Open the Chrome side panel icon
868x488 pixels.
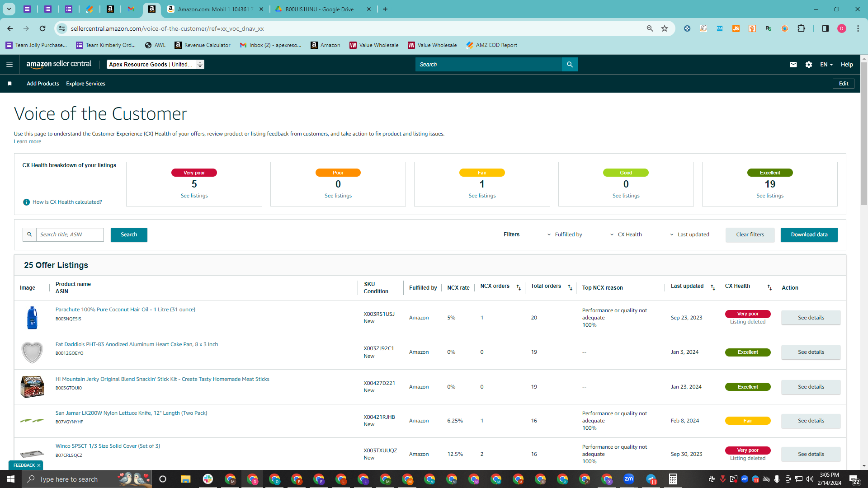(825, 28)
